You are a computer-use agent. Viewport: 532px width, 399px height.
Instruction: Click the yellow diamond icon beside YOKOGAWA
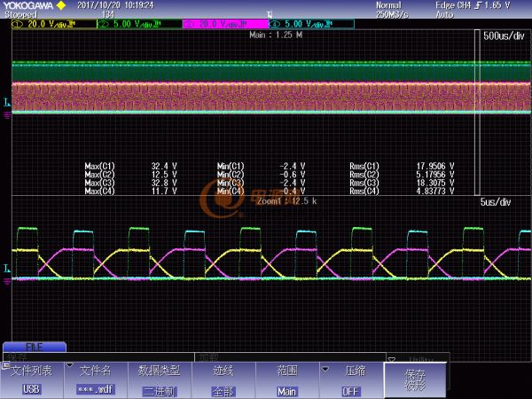pyautogui.click(x=61, y=5)
